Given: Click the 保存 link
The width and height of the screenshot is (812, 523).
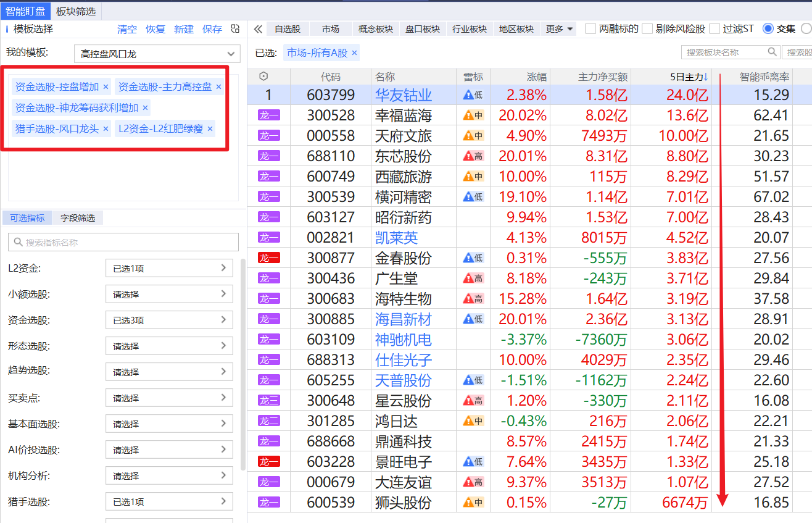Looking at the screenshot, I should tap(212, 29).
